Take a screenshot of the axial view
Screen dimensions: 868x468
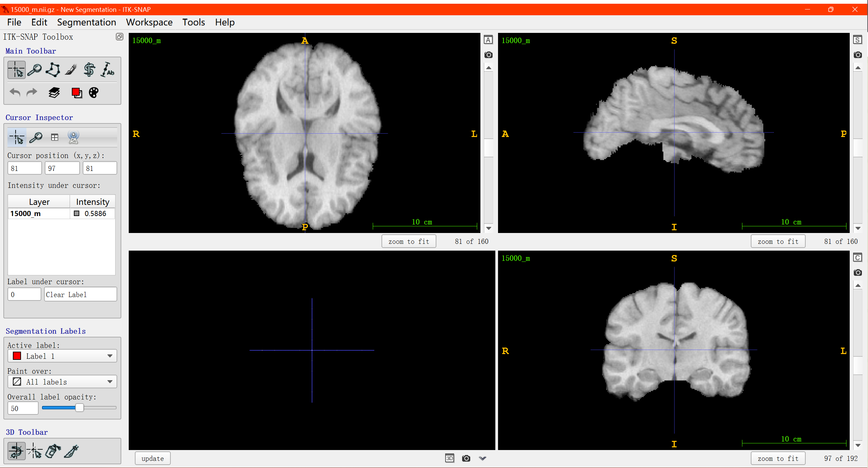(488, 55)
